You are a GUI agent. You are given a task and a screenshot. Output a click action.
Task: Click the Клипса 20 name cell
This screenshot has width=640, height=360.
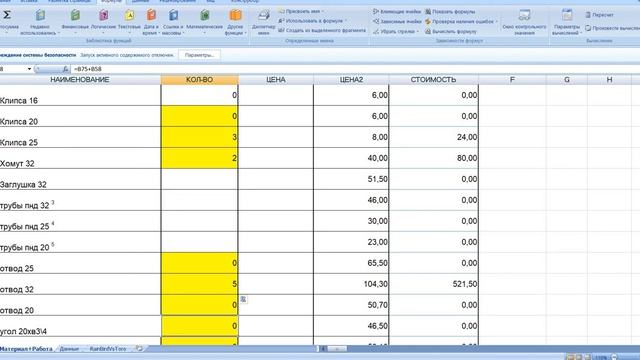point(80,116)
